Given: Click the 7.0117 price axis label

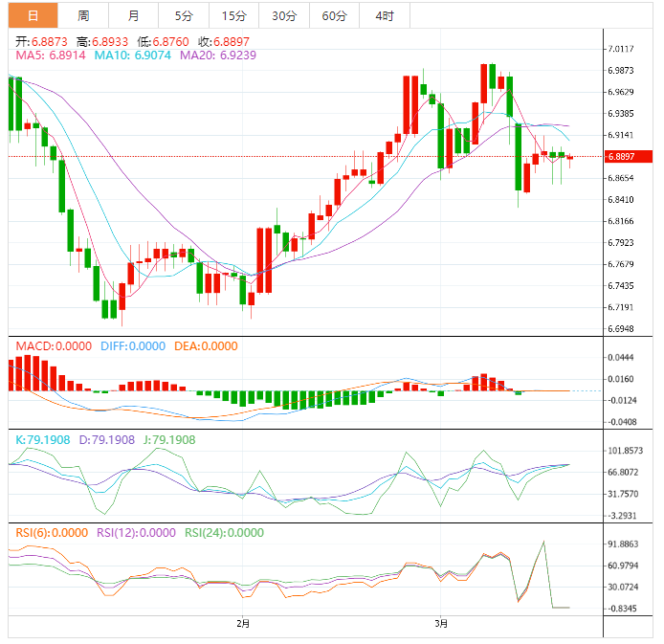Looking at the screenshot, I should [x=621, y=49].
